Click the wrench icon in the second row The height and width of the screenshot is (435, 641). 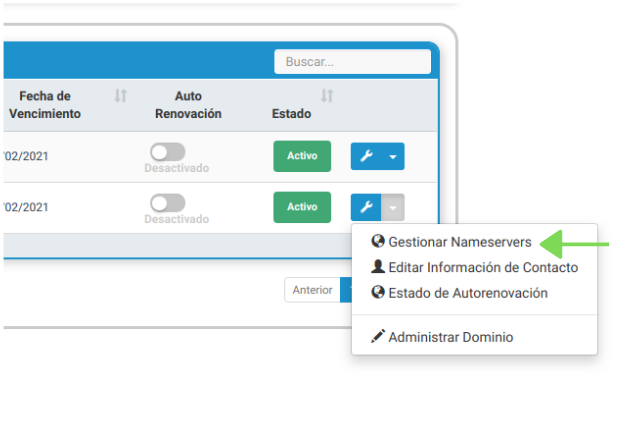[366, 208]
